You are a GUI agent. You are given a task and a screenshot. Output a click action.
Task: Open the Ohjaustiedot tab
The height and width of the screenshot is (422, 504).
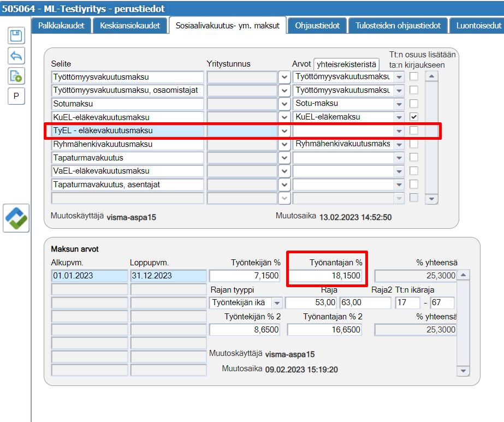(317, 26)
